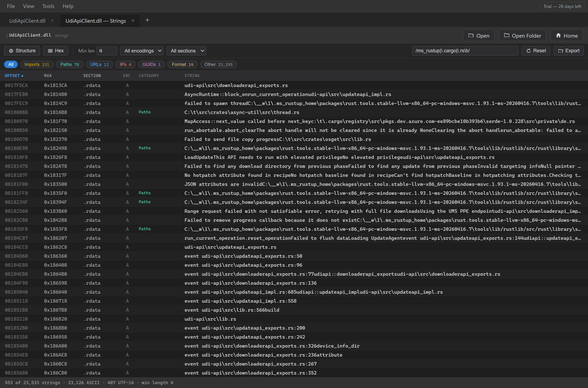Click the Min len input field

pos(107,51)
